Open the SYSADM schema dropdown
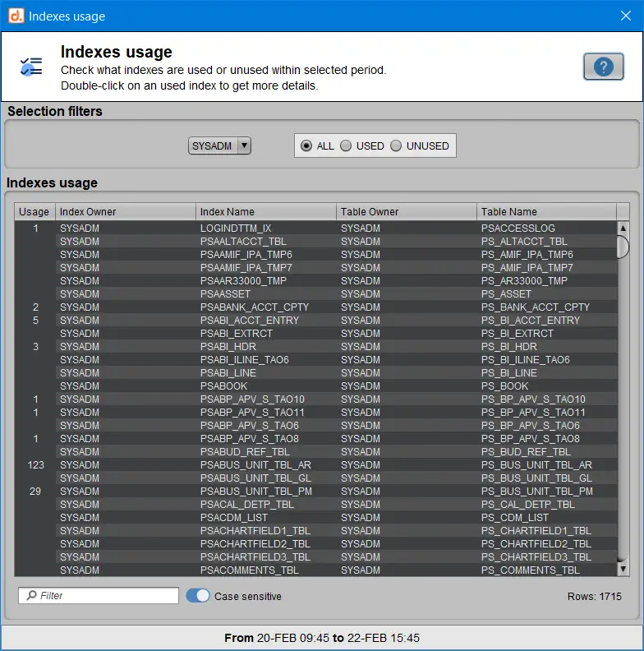Image resolution: width=644 pixels, height=651 pixels. 219,145
